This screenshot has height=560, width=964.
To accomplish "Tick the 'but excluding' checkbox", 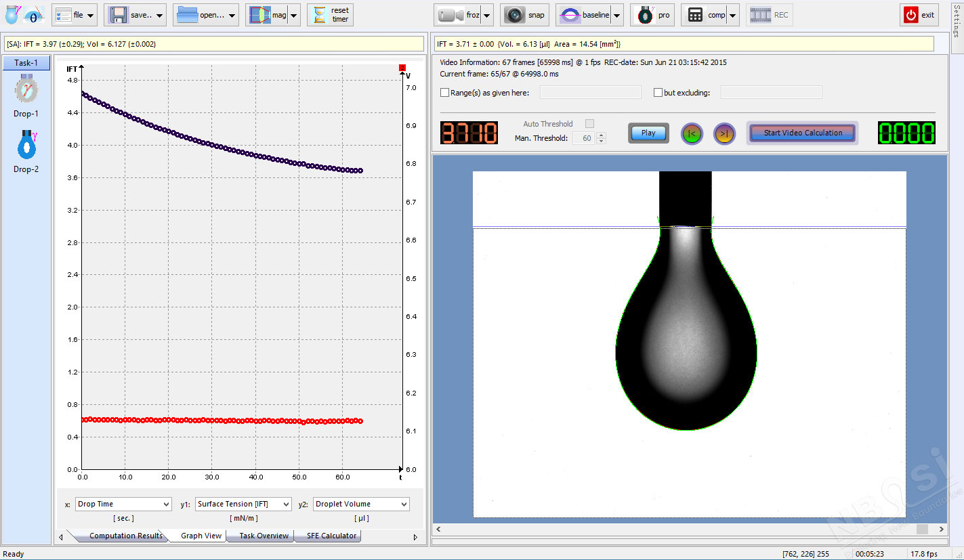I will 658,93.
